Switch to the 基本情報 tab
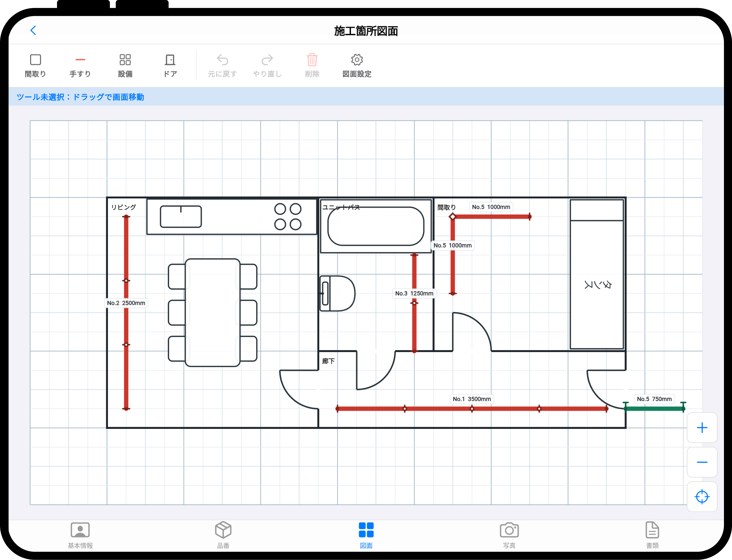Viewport: 732px width, 560px height. point(80,535)
